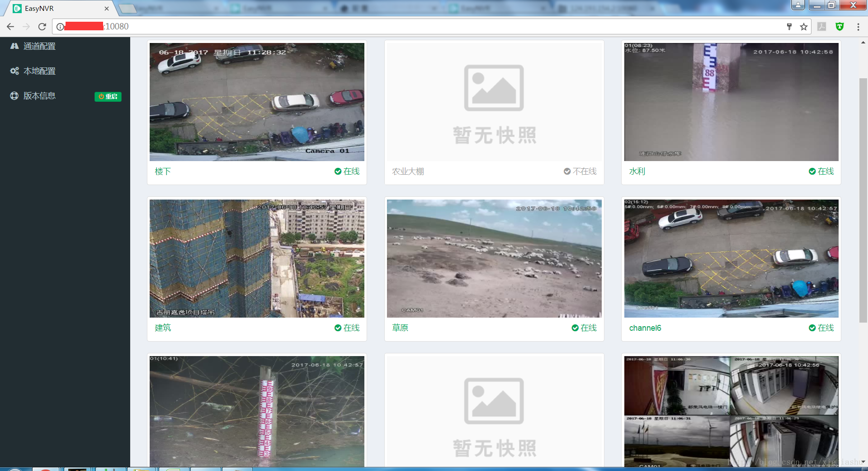
Task: Click the sidebar gear icon for local config
Action: coord(14,71)
